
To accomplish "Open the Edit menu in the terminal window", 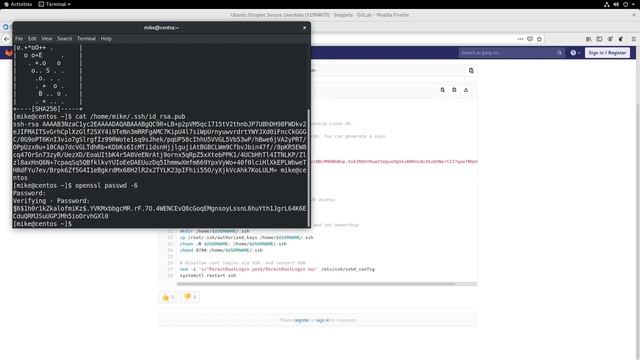I will pos(32,38).
